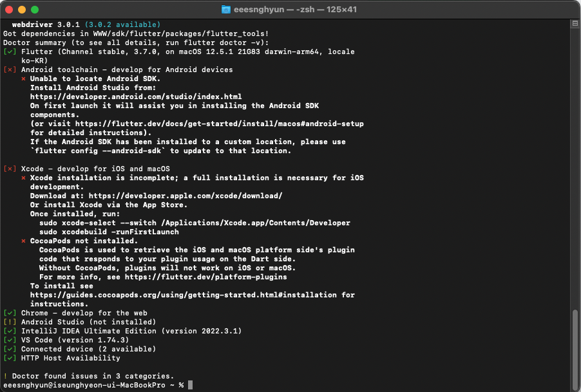This screenshot has height=392, width=581.
Task: Click the green check beside Connected device
Action: coord(10,349)
